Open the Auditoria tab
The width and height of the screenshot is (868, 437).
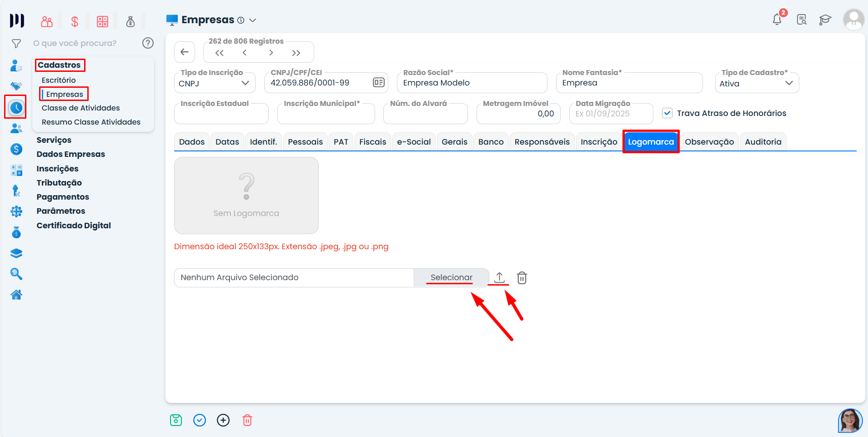[x=763, y=142]
